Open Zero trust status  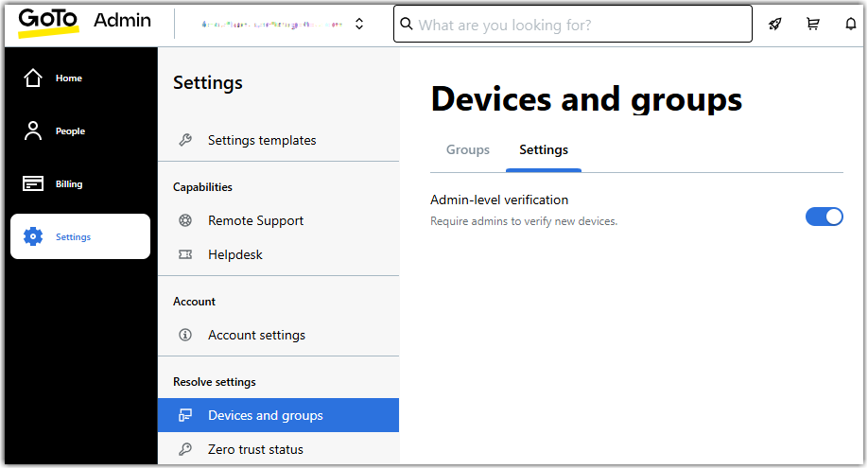(x=255, y=450)
